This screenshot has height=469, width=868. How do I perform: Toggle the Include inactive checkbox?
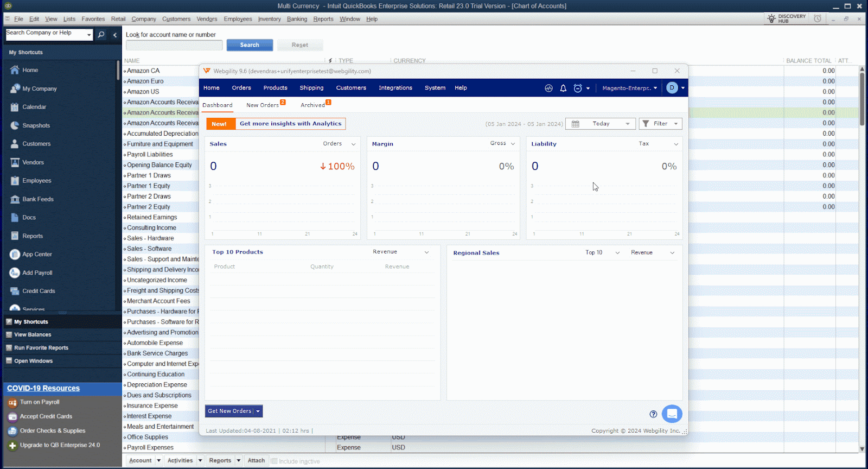(x=274, y=461)
